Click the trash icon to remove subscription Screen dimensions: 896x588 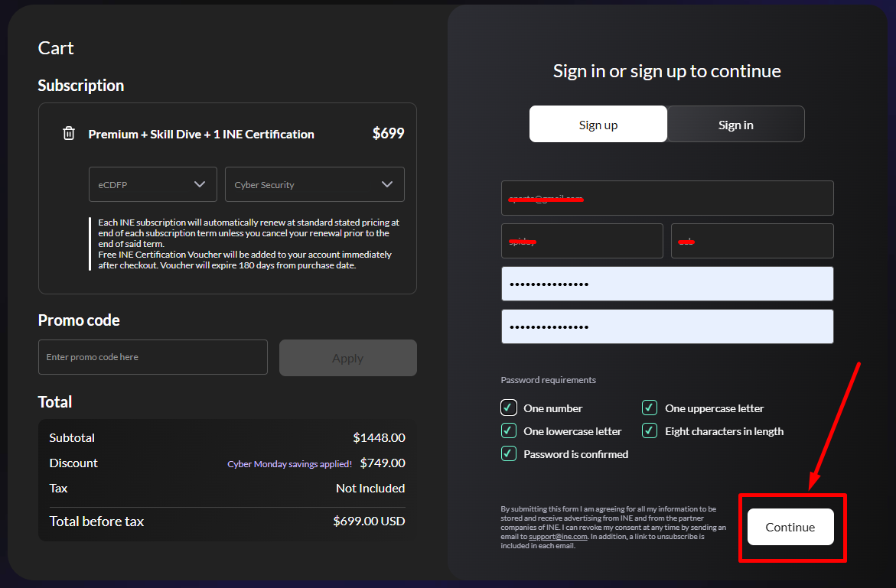click(x=69, y=134)
